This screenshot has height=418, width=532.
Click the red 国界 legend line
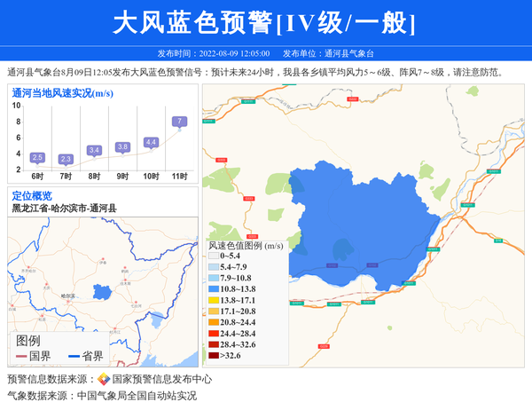(20, 357)
